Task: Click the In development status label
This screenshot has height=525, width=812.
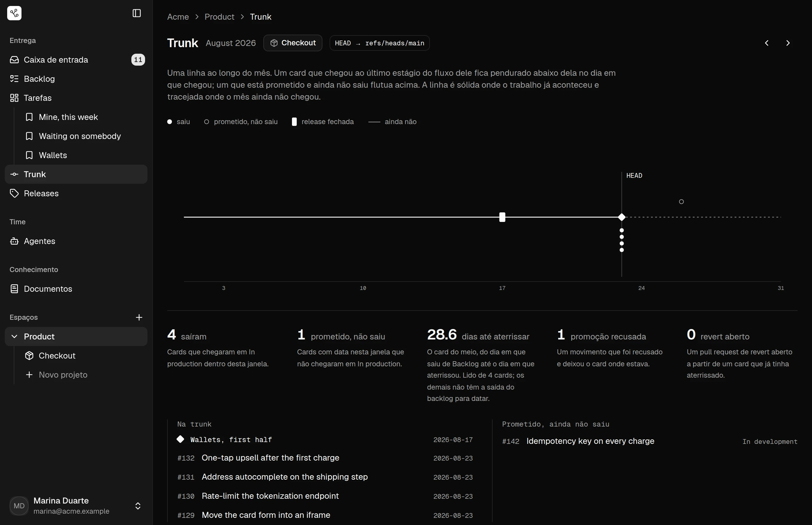Action: [x=770, y=441]
